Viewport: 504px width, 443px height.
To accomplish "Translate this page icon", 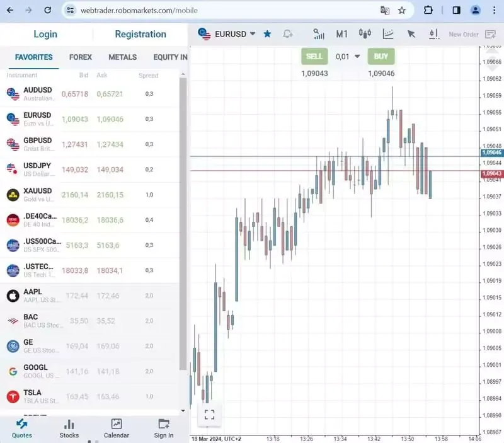I will point(385,11).
